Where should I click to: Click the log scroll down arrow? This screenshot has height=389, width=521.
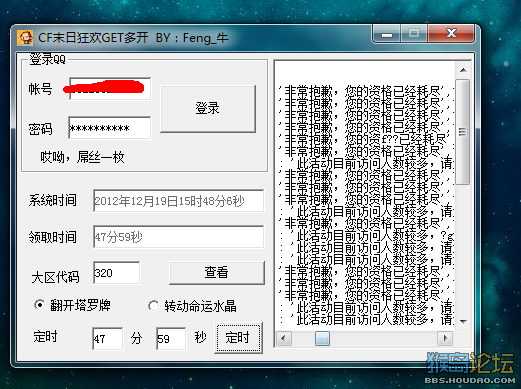(x=463, y=321)
